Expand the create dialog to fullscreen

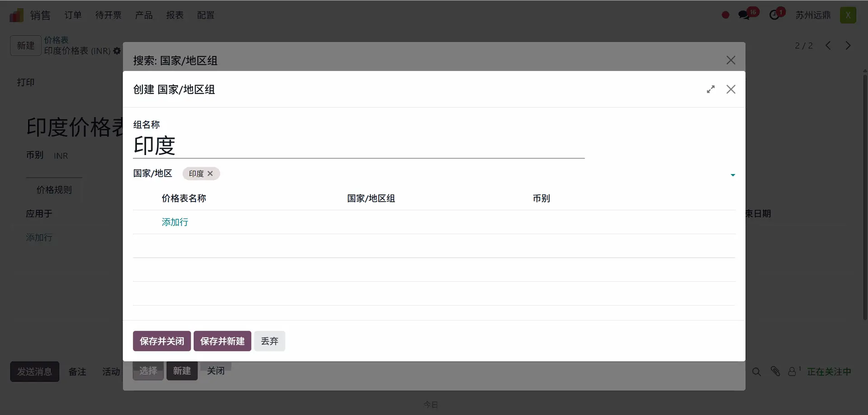pyautogui.click(x=711, y=90)
